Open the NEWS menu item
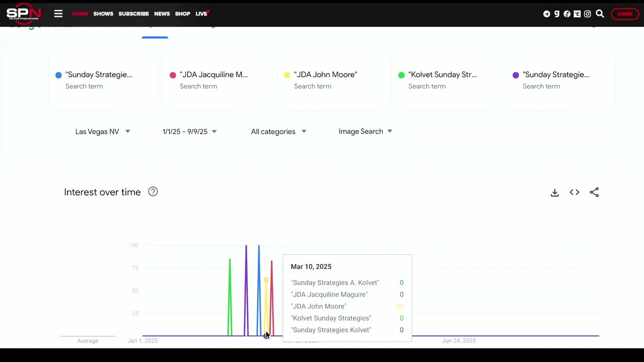 [162, 14]
